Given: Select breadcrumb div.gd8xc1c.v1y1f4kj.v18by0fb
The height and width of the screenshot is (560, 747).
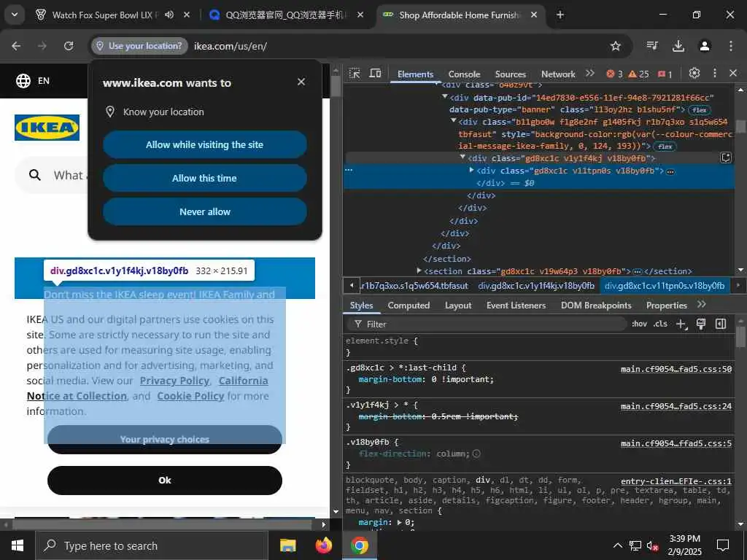Looking at the screenshot, I should point(536,286).
